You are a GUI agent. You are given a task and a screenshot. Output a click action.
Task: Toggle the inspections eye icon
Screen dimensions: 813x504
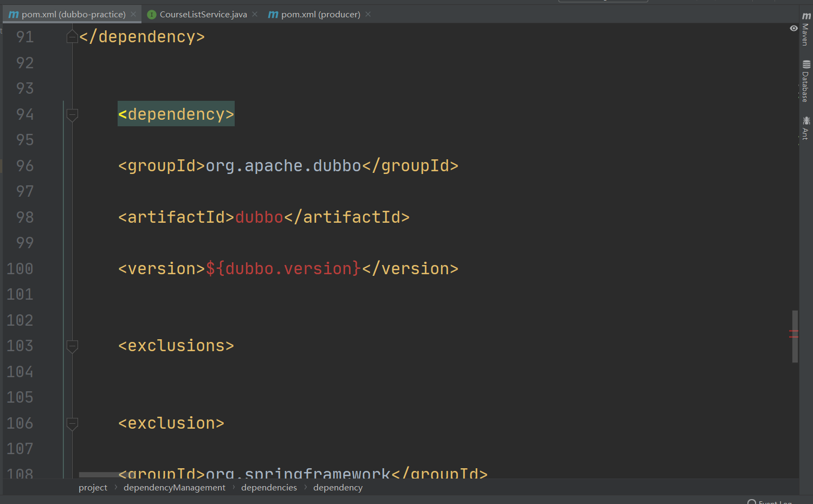[x=793, y=28]
